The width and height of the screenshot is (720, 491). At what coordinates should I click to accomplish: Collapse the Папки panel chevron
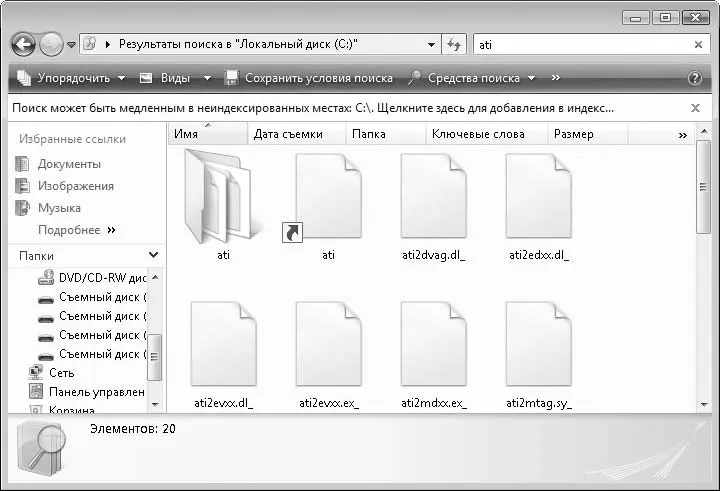click(x=152, y=256)
